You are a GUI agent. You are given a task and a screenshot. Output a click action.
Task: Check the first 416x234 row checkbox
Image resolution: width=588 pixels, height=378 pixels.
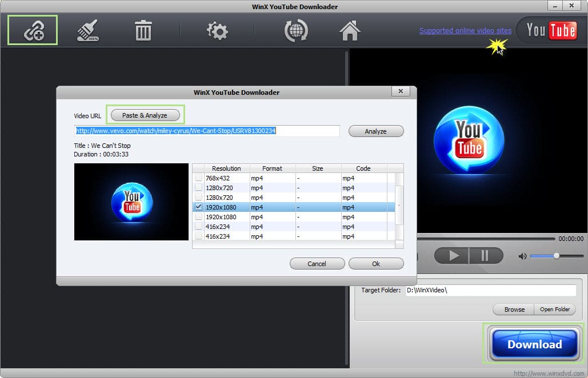pyautogui.click(x=198, y=227)
